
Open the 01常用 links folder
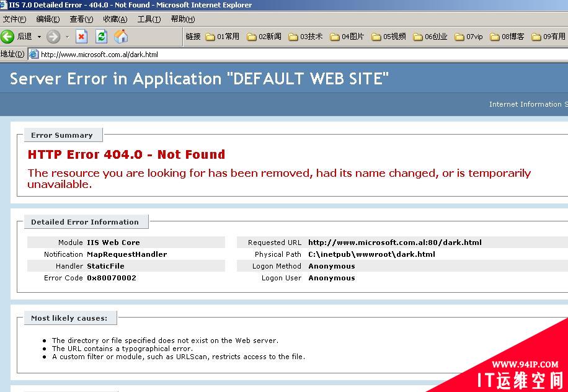pos(222,37)
